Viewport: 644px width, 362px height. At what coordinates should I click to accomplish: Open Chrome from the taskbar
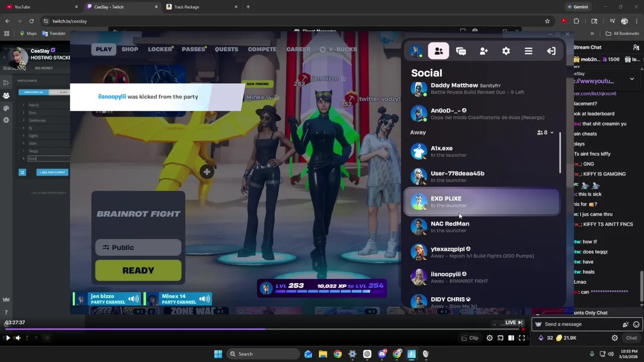point(338,354)
